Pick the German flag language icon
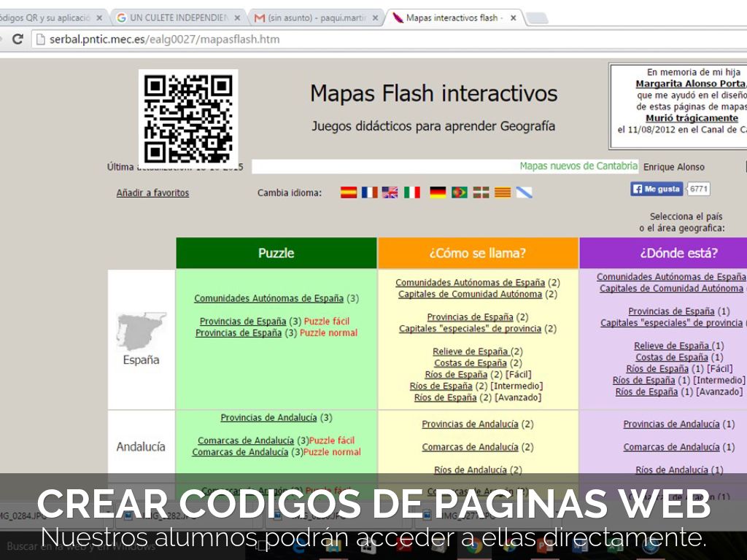Image resolution: width=747 pixels, height=560 pixels. click(438, 192)
